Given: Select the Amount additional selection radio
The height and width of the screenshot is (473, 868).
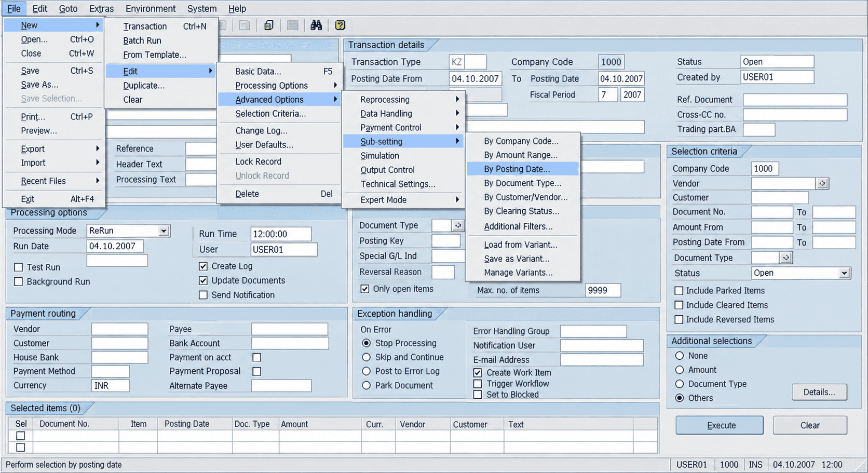Looking at the screenshot, I should coord(680,370).
